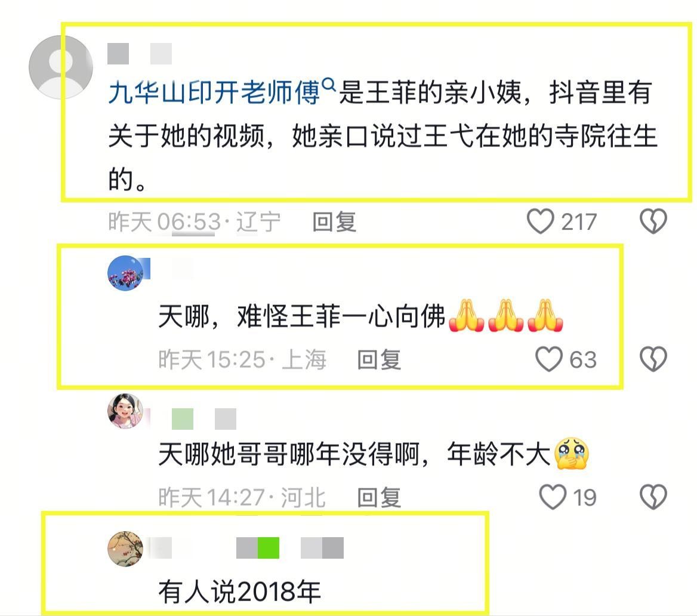This screenshot has height=616, width=697.
Task: Tap broken heart on 上海 reply
Action: (653, 359)
